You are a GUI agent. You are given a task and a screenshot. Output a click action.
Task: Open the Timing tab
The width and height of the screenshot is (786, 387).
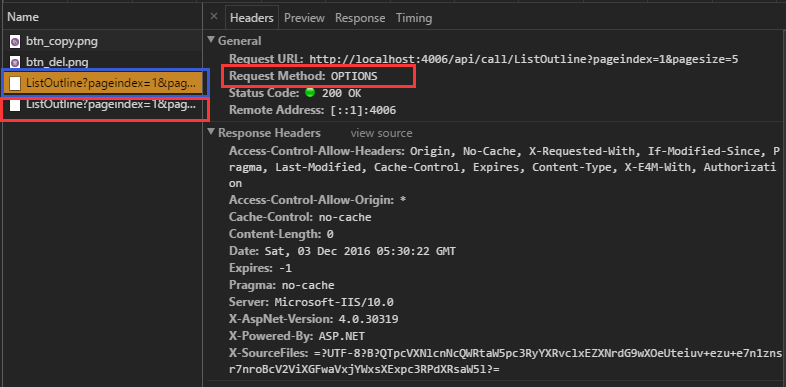[x=414, y=18]
